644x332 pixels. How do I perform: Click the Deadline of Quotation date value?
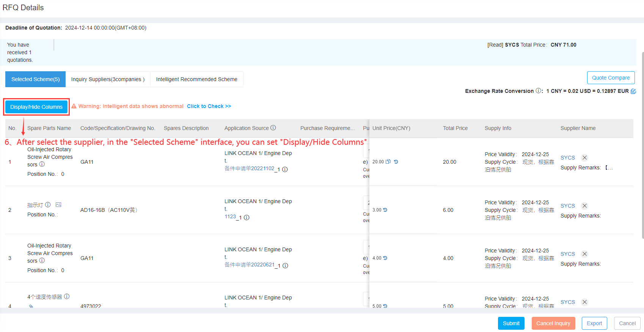(106, 28)
